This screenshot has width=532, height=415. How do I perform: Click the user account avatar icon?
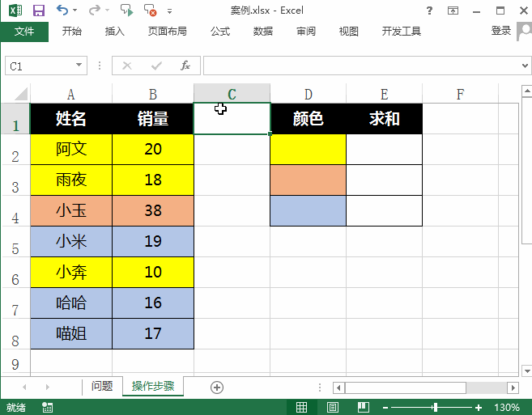[x=524, y=32]
